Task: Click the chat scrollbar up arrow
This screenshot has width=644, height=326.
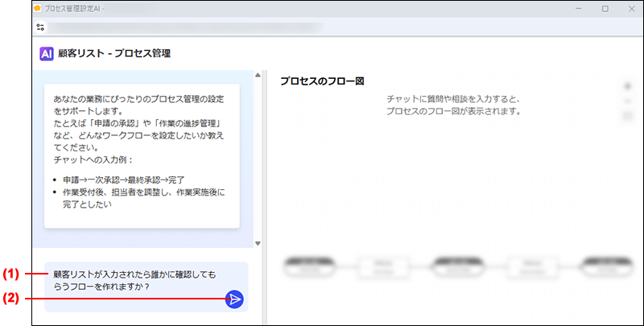Action: [258, 75]
